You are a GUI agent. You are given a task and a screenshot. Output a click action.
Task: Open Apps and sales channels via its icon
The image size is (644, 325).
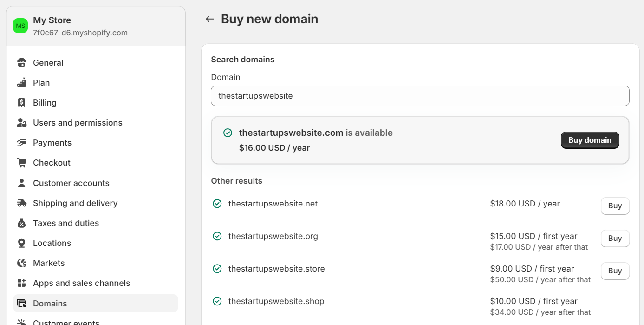pyautogui.click(x=21, y=283)
